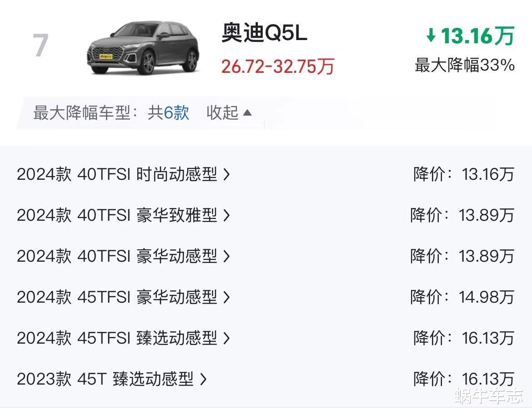Screen dimensions: 532x416
Task: Click the Audi Q5L car thumbnail
Action: (x=143, y=48)
